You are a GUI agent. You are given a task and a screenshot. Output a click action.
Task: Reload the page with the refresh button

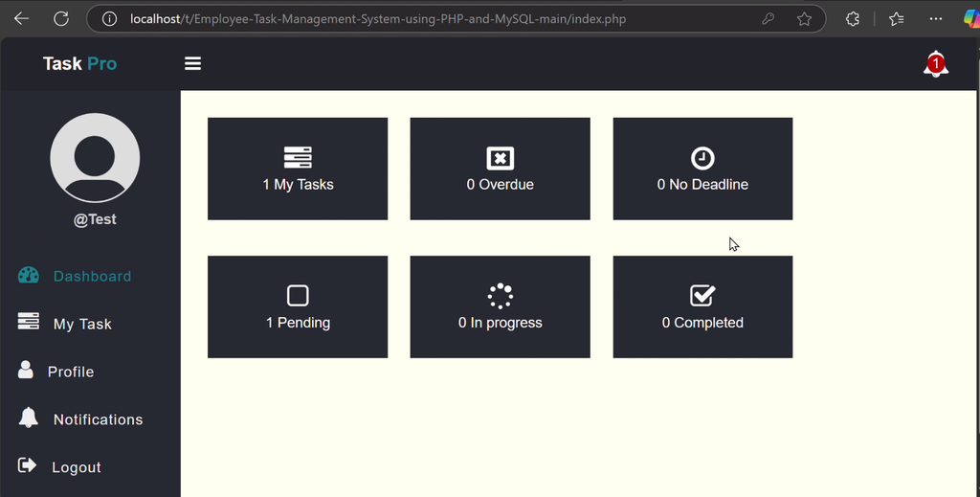60,19
